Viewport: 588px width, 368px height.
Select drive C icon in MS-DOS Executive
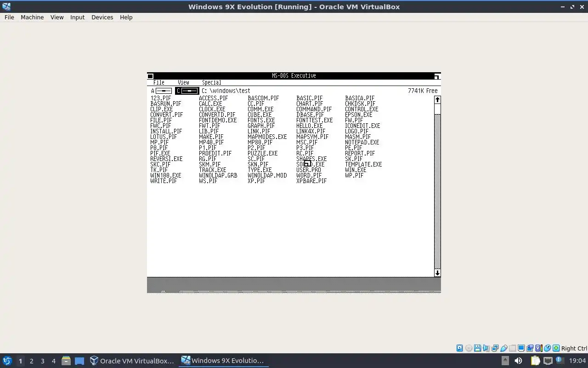click(x=187, y=91)
